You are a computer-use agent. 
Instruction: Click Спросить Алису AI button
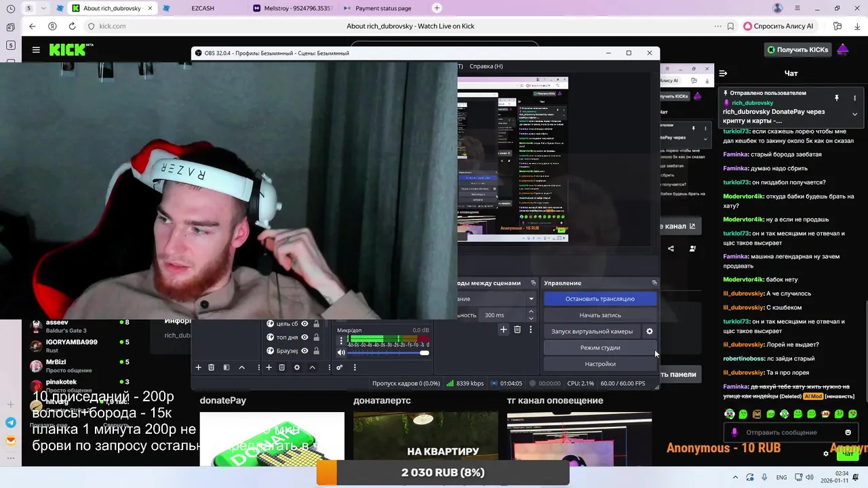[x=778, y=26]
